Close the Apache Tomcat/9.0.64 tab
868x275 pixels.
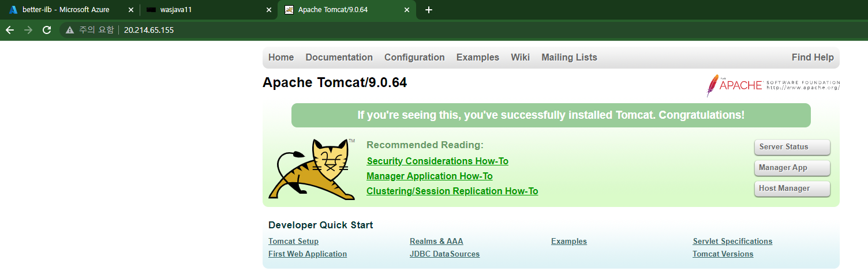407,10
